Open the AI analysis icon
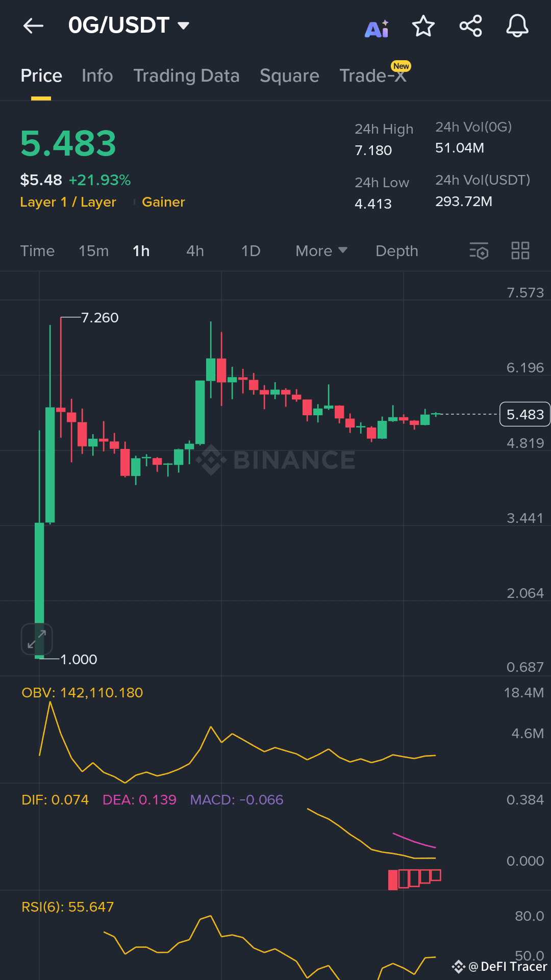This screenshot has height=980, width=551. 377,29
